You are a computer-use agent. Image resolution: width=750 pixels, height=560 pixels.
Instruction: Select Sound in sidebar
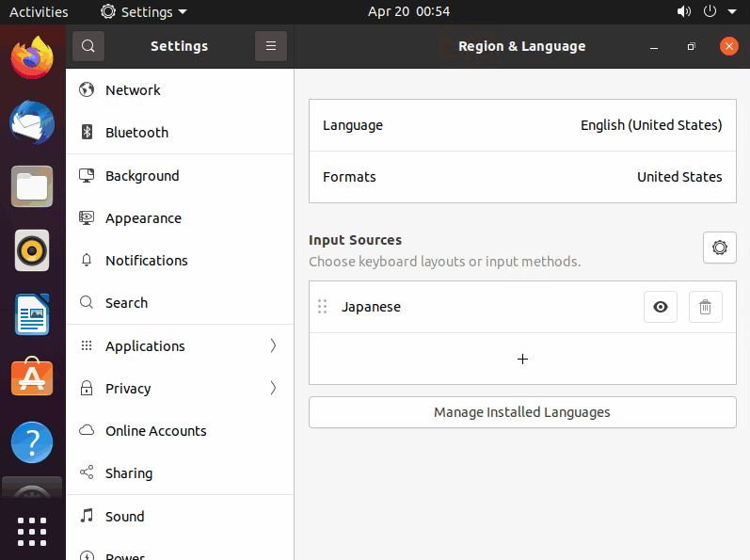(x=180, y=517)
